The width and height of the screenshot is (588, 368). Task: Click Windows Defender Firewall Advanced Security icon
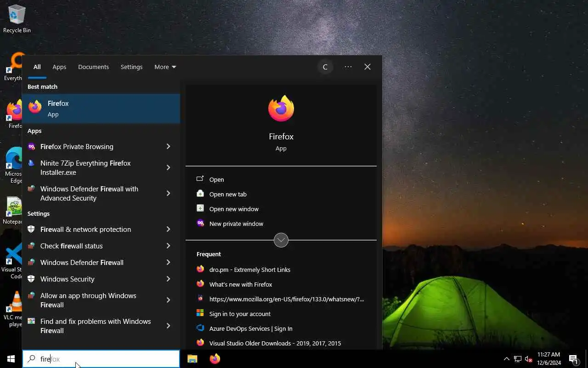31,189
